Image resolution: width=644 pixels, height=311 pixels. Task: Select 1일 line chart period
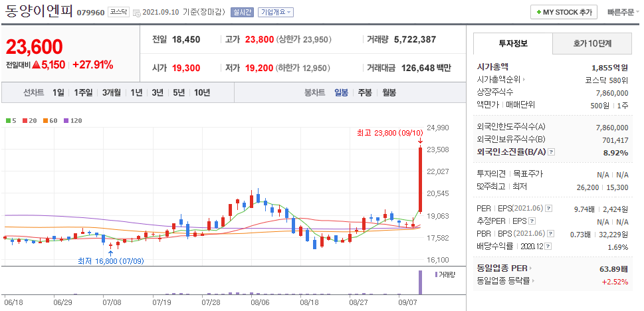point(58,92)
